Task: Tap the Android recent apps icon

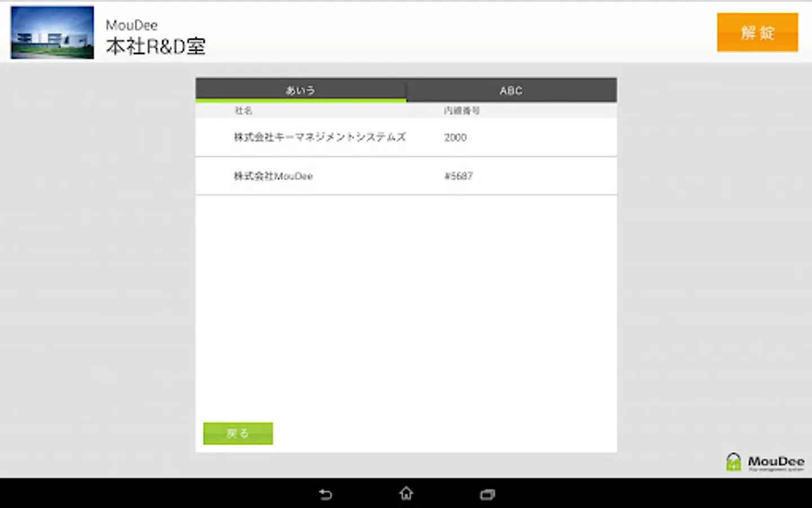Action: coord(487,494)
